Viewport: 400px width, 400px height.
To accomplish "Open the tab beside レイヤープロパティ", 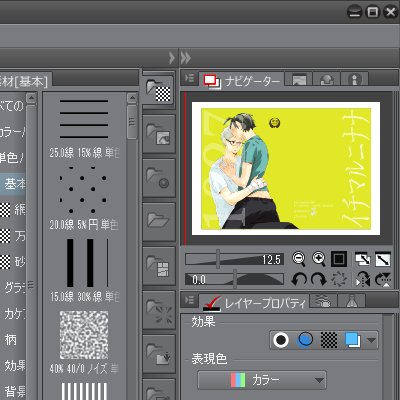I will pyautogui.click(x=323, y=301).
